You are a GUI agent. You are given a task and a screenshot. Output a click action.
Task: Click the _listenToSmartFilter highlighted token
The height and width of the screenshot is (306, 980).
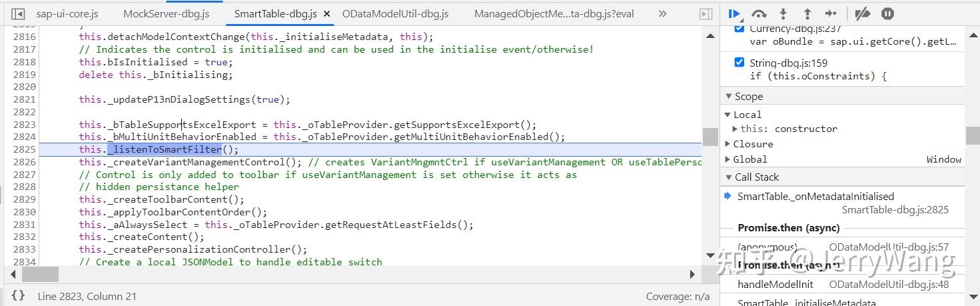(165, 149)
